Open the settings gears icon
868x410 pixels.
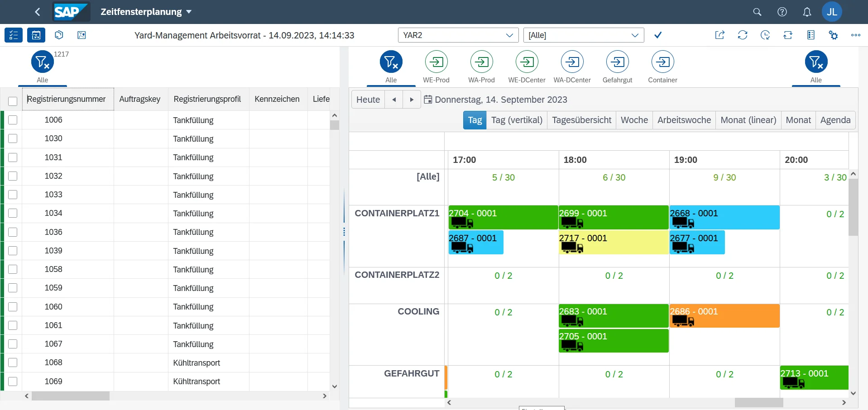833,35
